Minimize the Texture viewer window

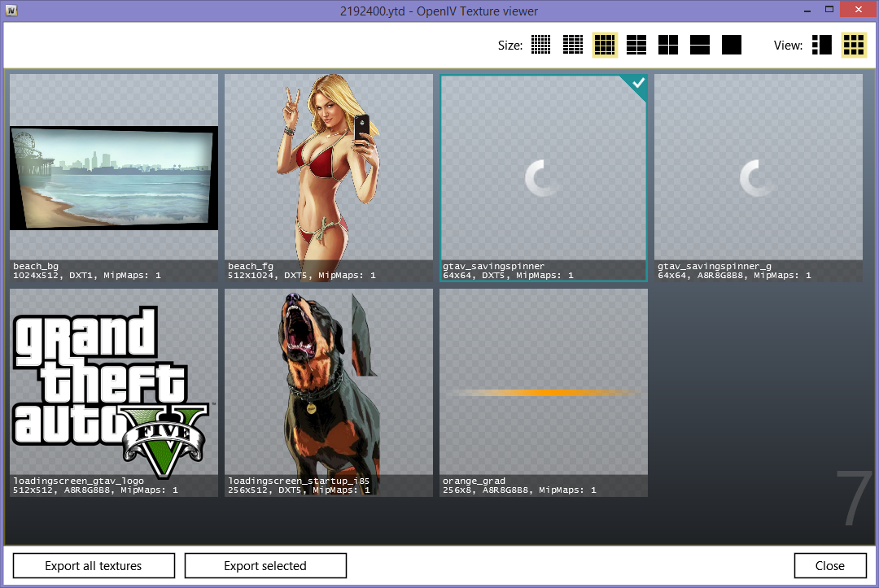click(x=807, y=10)
